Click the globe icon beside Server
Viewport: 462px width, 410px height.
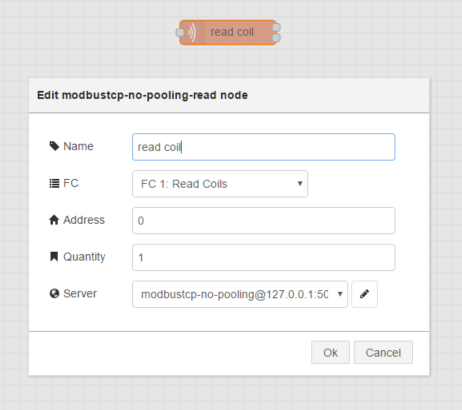pos(54,294)
